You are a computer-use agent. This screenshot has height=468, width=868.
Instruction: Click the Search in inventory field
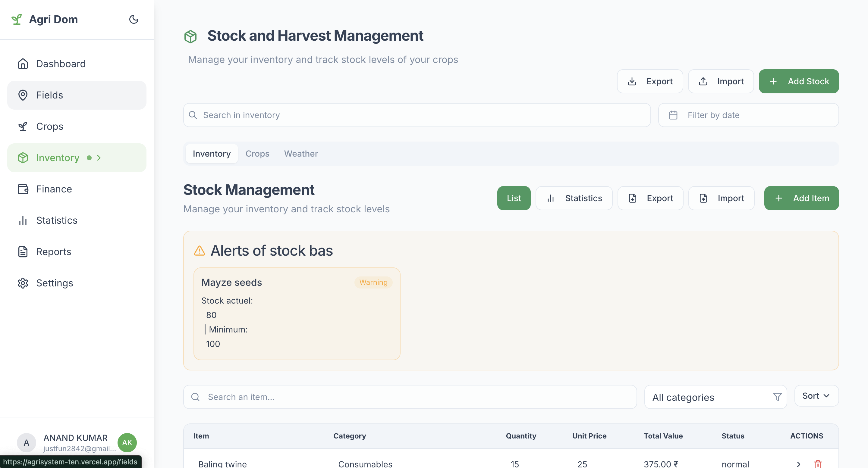coord(417,115)
